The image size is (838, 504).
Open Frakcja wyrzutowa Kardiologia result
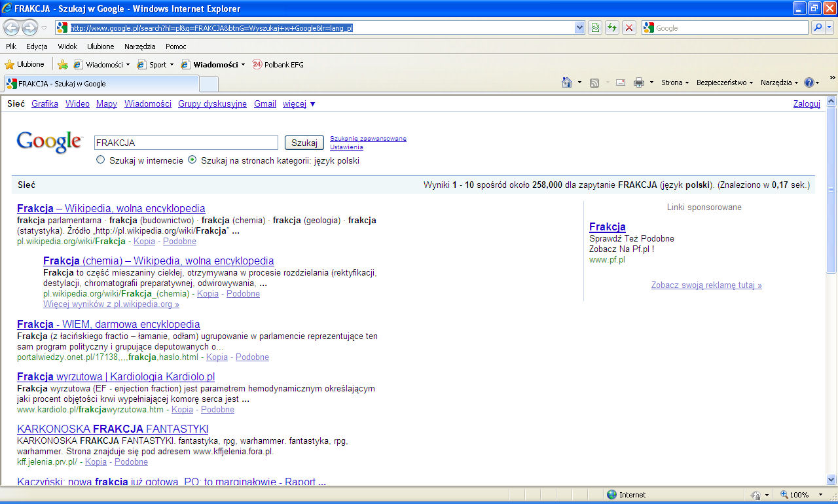pyautogui.click(x=116, y=376)
